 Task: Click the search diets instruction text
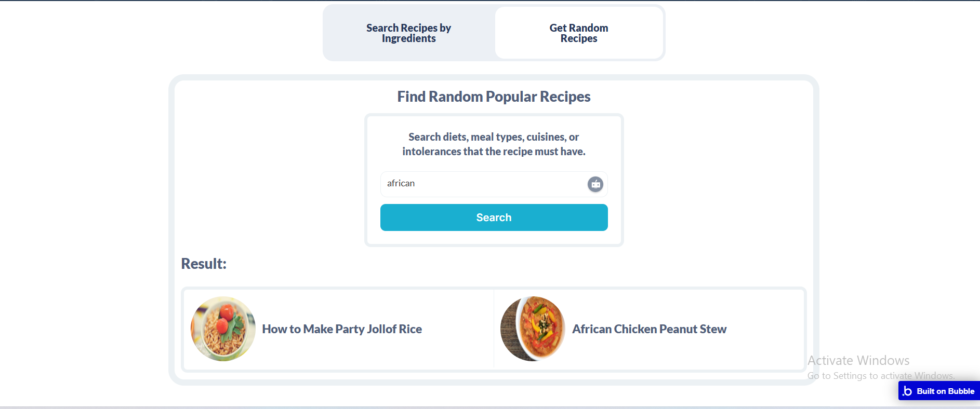[494, 144]
